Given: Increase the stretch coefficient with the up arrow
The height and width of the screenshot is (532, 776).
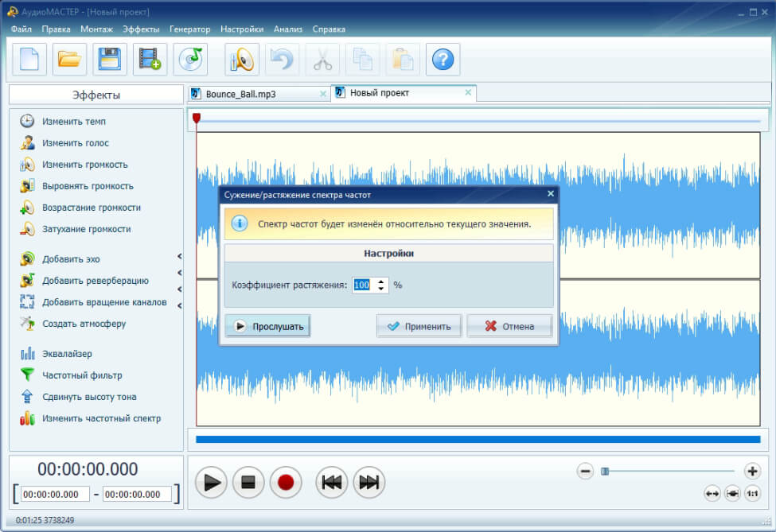Looking at the screenshot, I should point(380,282).
